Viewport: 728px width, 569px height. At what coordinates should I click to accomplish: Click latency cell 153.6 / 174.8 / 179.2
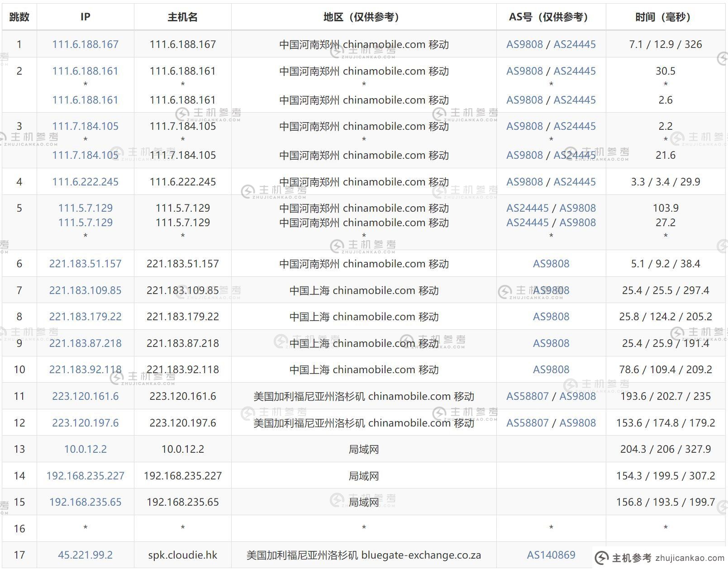tap(666, 423)
